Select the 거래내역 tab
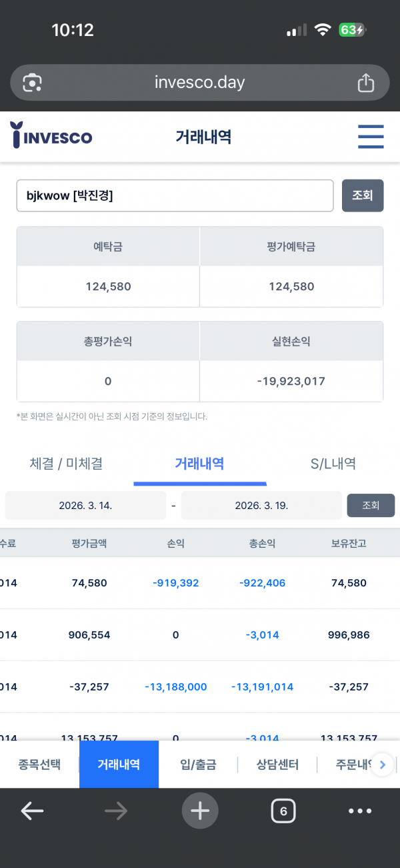 (199, 463)
